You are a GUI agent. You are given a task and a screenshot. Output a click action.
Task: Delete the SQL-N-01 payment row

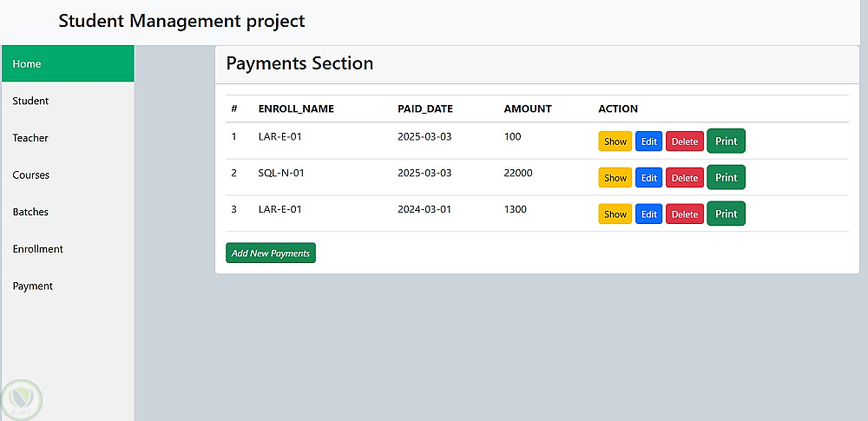pos(684,178)
